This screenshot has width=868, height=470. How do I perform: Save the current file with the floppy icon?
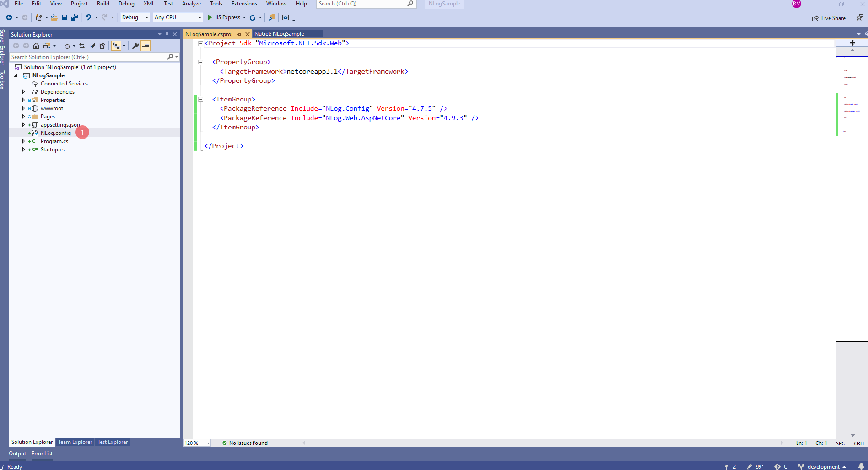[64, 17]
